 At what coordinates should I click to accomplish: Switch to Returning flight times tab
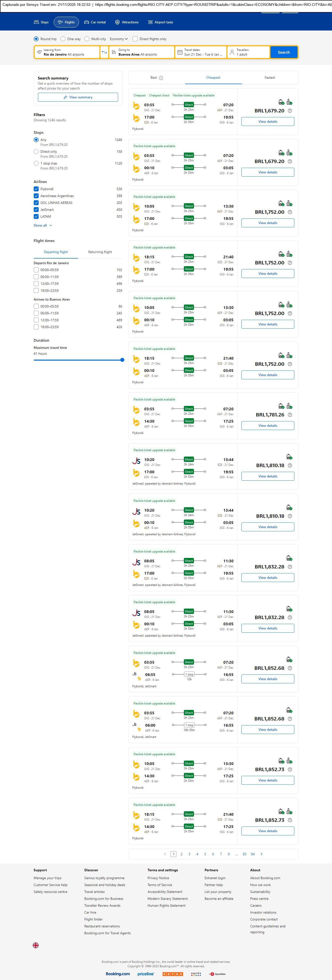(x=100, y=252)
